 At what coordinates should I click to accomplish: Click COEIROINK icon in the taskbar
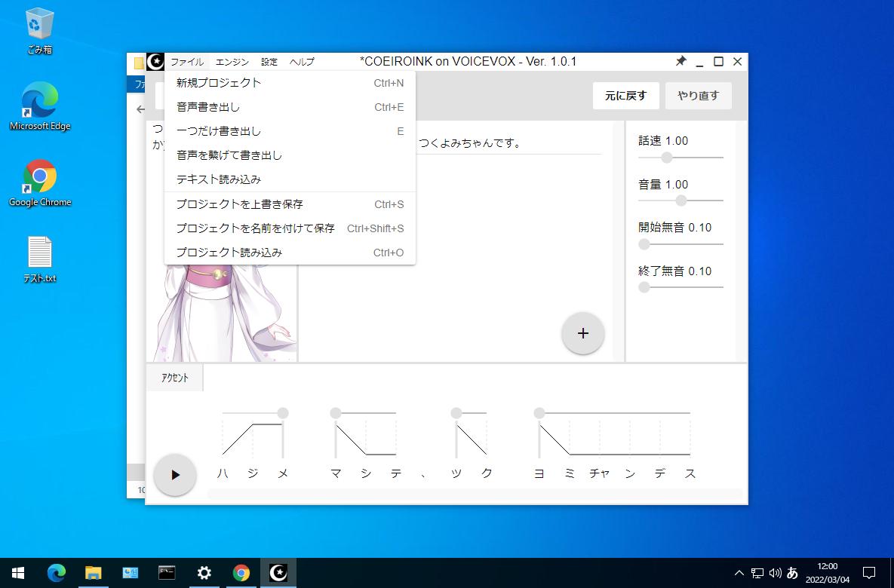point(278,573)
